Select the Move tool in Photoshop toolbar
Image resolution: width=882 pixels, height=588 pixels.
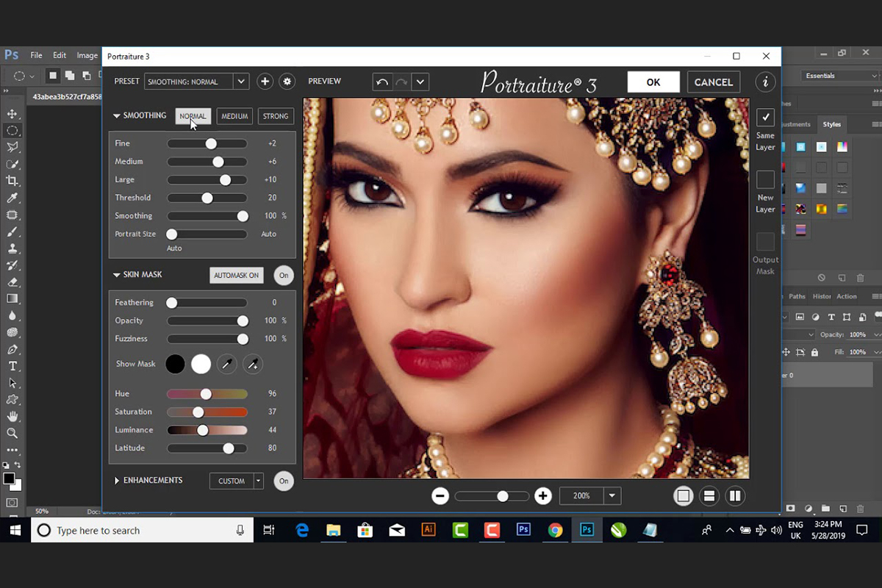click(x=12, y=114)
